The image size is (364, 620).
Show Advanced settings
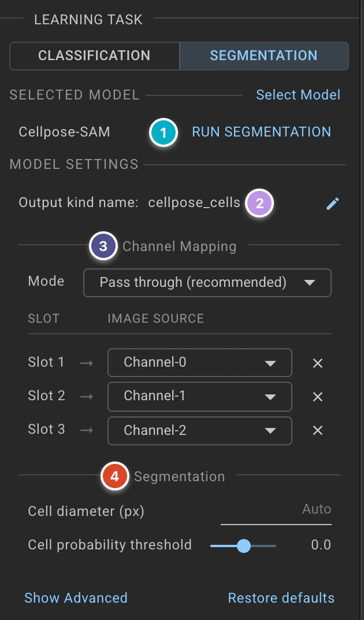click(x=76, y=598)
